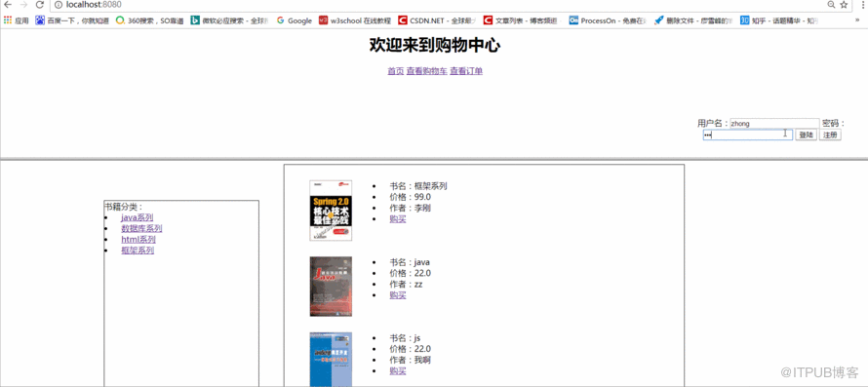This screenshot has width=868, height=387.
Task: Open the w3school 在线教程 bookmark
Action: coord(355,20)
